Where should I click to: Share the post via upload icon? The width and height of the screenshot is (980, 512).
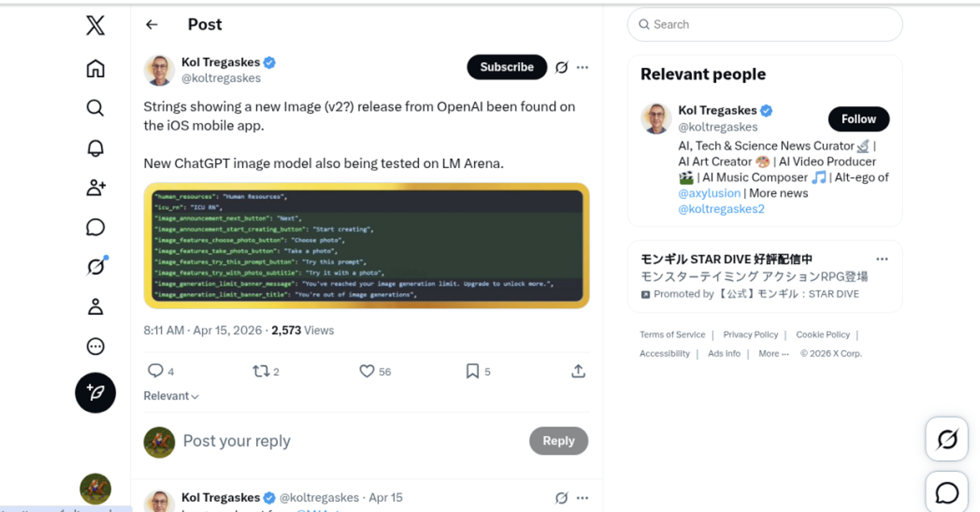pos(578,371)
